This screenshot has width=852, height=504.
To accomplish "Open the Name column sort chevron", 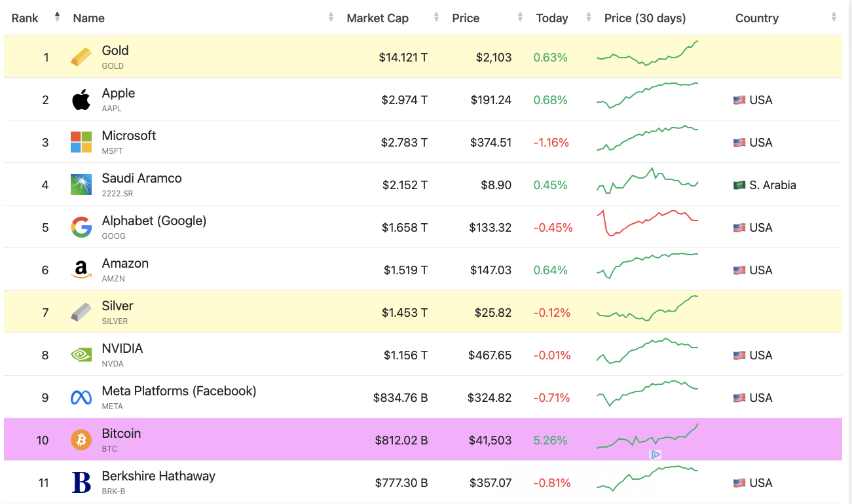I will (331, 18).
